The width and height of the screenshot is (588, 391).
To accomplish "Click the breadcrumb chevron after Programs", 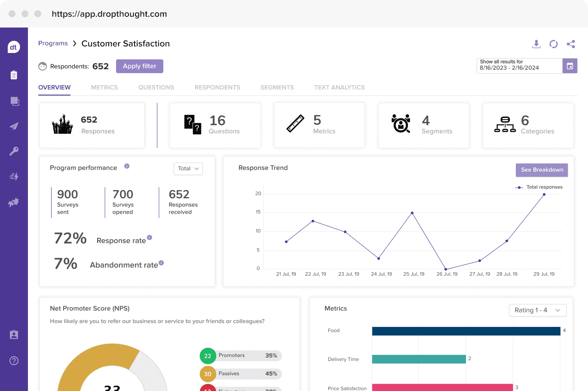I will [75, 43].
